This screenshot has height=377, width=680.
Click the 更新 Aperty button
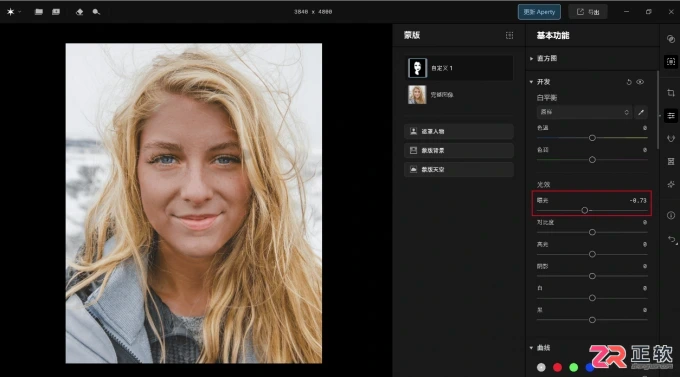[x=539, y=12]
